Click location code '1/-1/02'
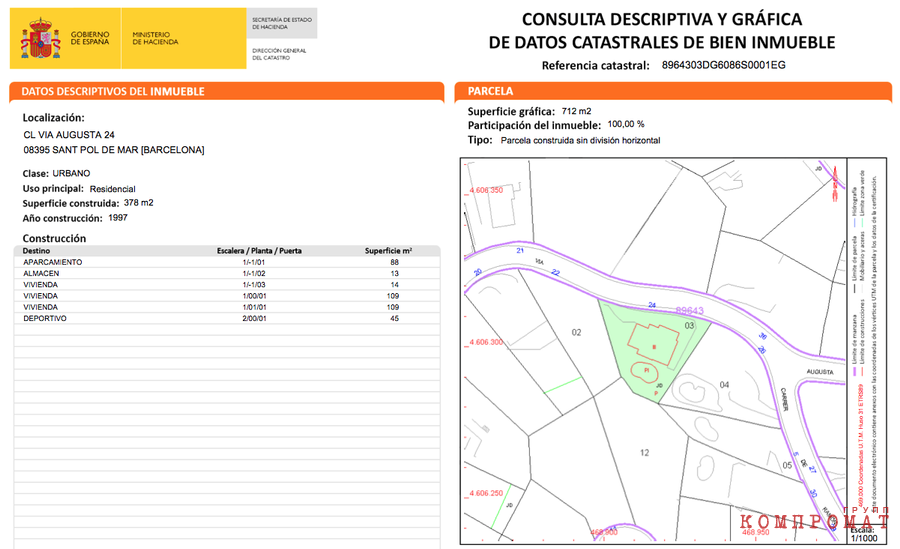Screen dimensions: 900x549 coord(254,274)
